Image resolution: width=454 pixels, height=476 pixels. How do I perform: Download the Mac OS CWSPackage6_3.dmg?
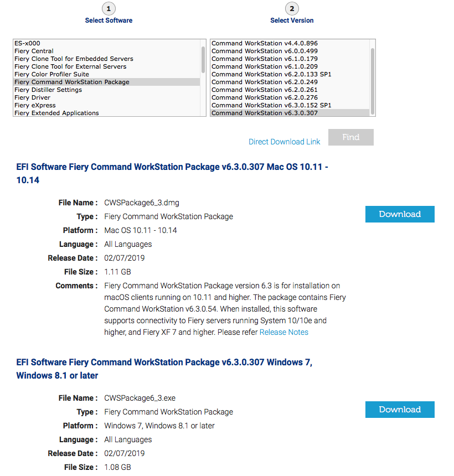pos(400,214)
